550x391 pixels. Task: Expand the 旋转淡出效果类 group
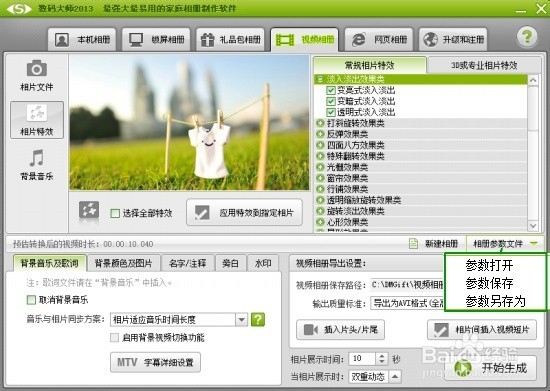point(320,211)
